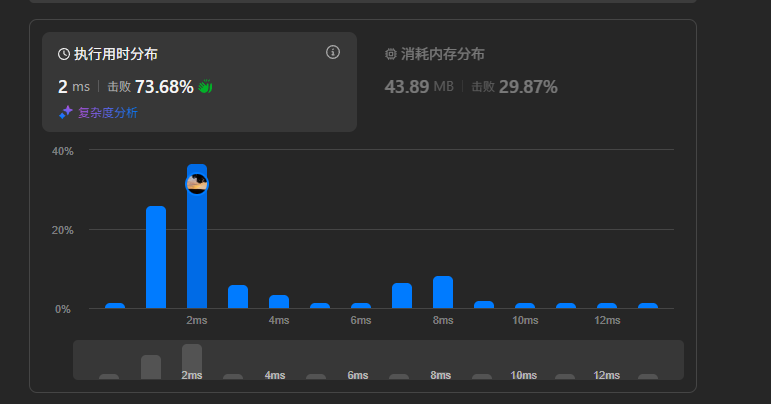
Task: Select the 3ms blue bar in chart
Action: [238, 296]
